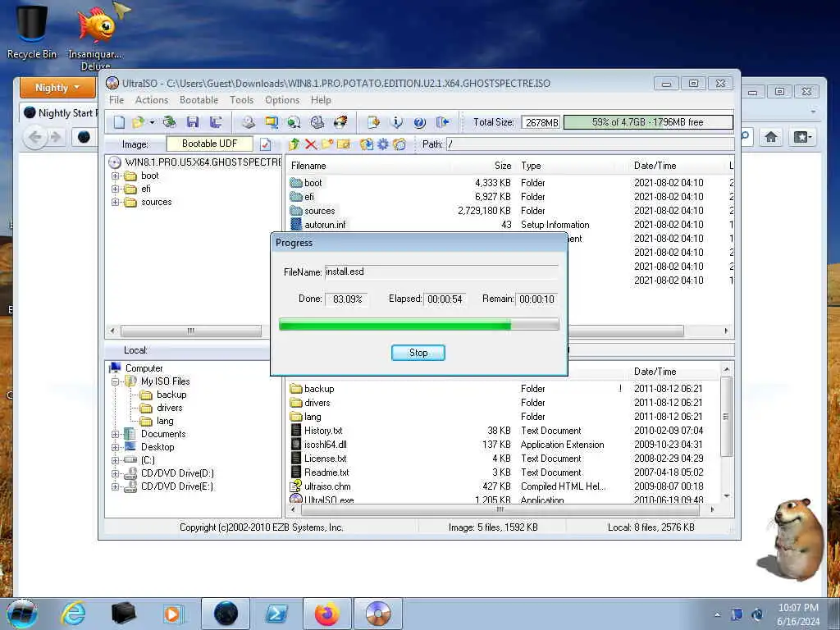Viewport: 840px width, 630px height.
Task: Click the Convert image toolbar icon
Action: pyautogui.click(x=294, y=122)
